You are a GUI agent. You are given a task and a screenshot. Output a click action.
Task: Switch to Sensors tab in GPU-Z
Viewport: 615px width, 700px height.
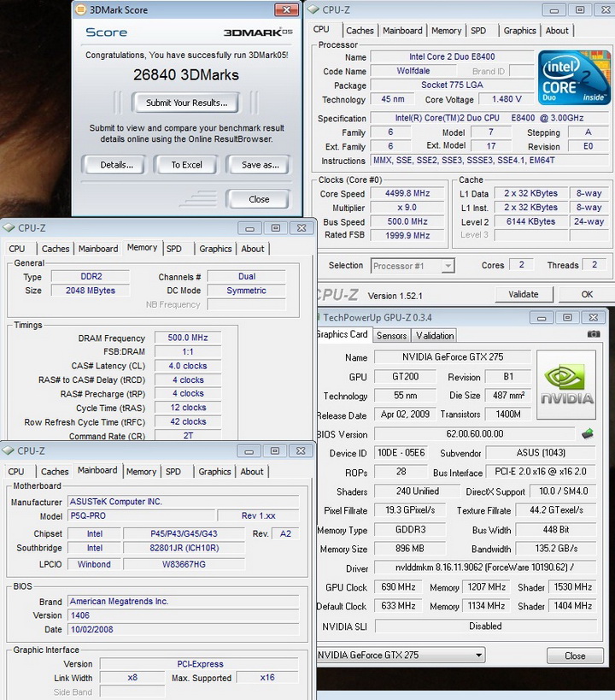(391, 336)
